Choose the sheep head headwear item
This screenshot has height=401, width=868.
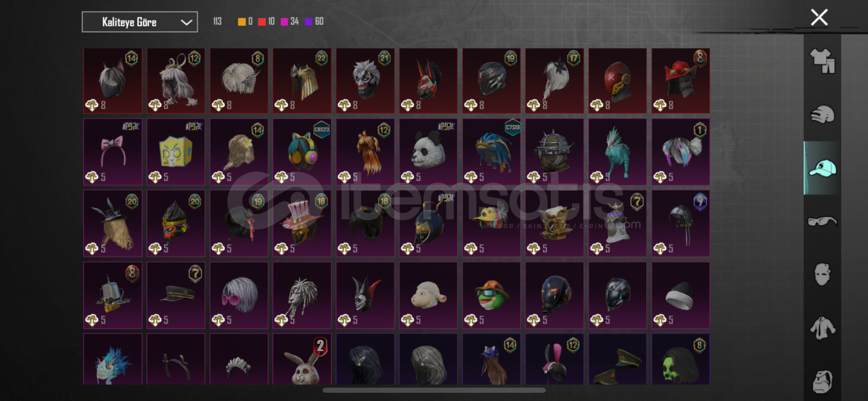[x=428, y=295]
